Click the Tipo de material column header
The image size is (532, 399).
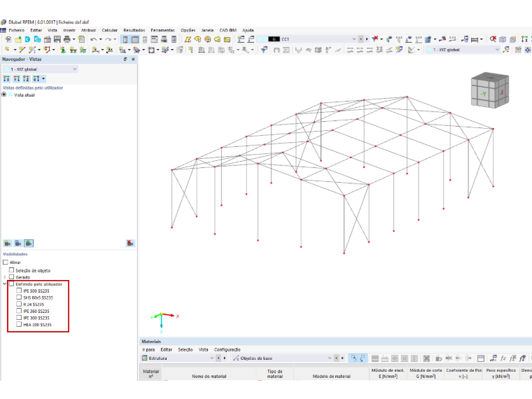275,374
